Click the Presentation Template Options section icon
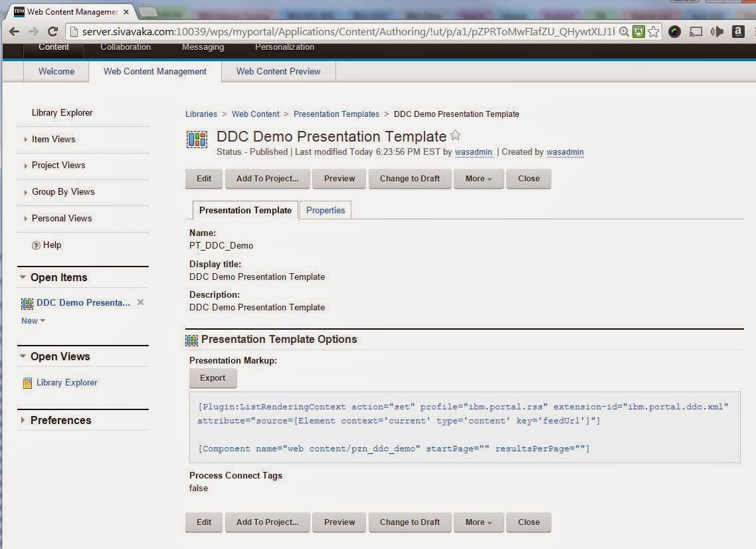 191,340
